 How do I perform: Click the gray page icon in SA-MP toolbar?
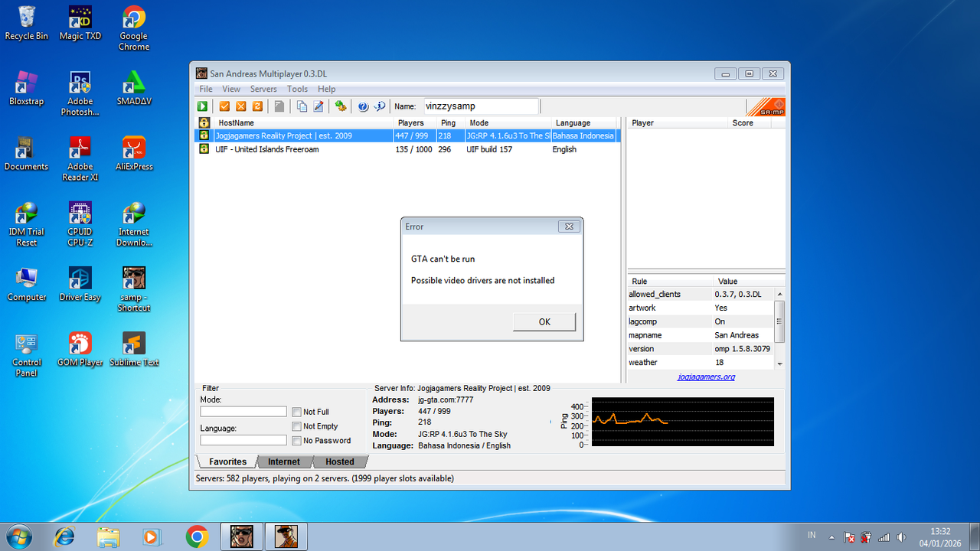(x=279, y=106)
